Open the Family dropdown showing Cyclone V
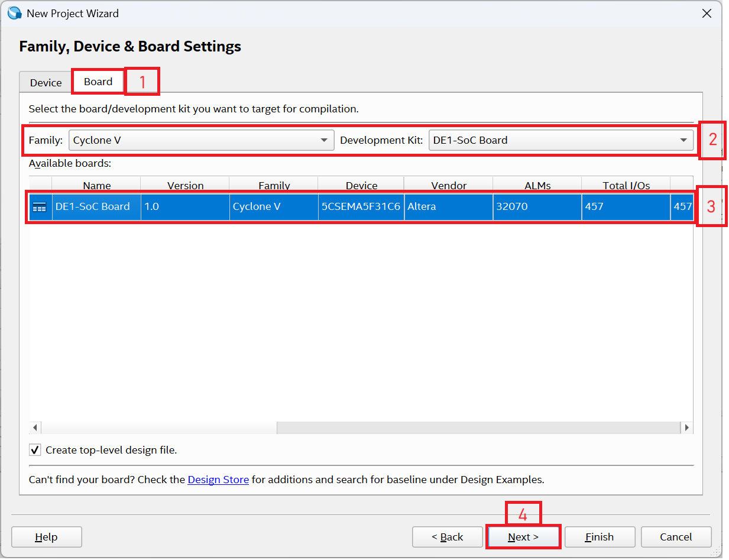Screen dimensions: 729x560 coord(202,140)
